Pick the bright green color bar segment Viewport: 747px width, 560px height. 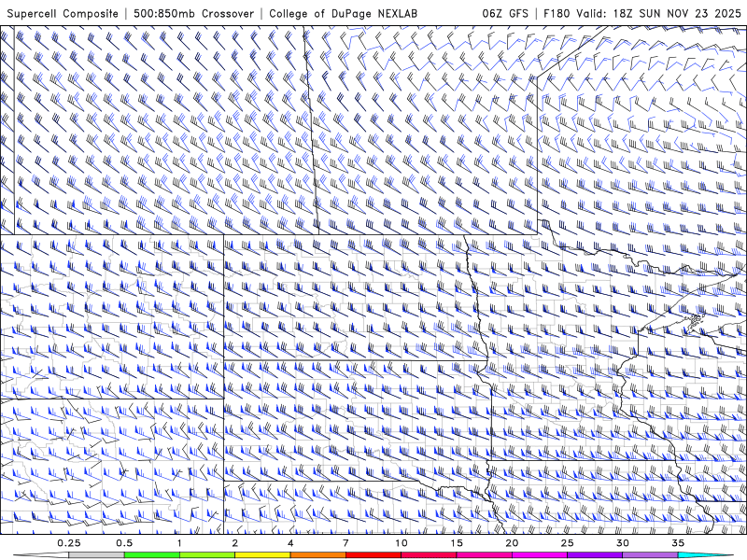point(152,555)
